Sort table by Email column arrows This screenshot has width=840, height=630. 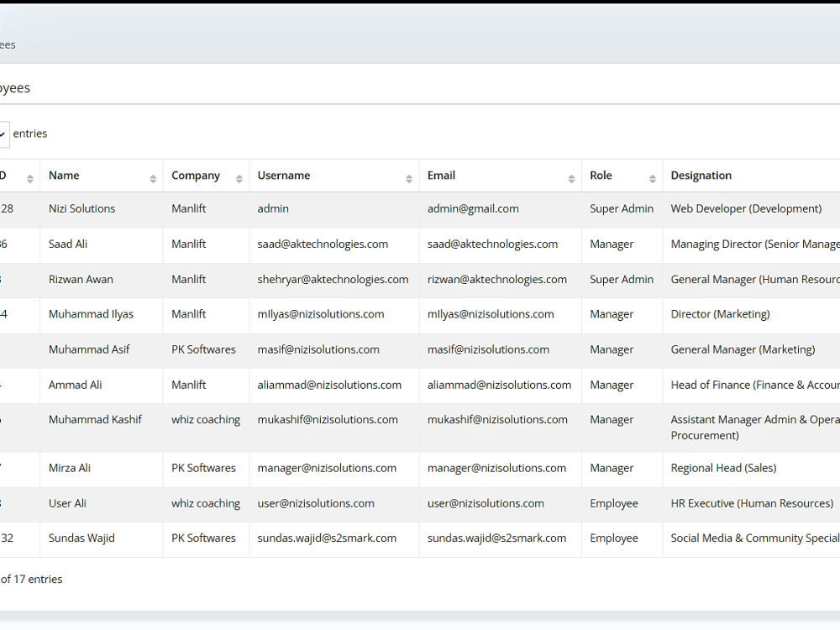click(571, 179)
